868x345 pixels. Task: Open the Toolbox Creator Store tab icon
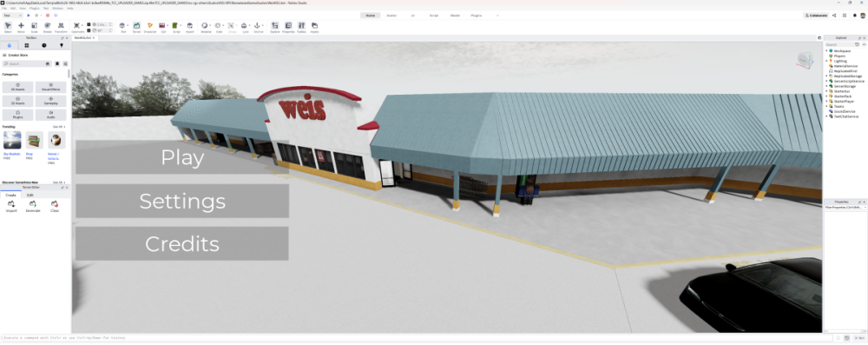(10, 45)
